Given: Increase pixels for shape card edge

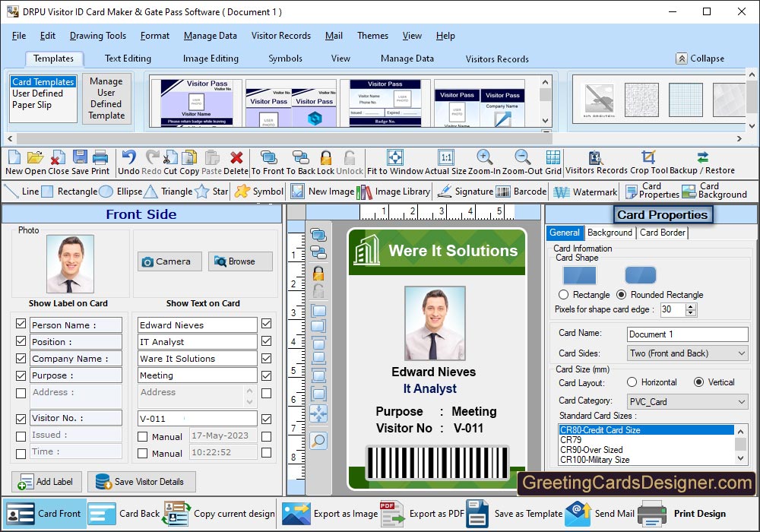Looking at the screenshot, I should point(691,306).
